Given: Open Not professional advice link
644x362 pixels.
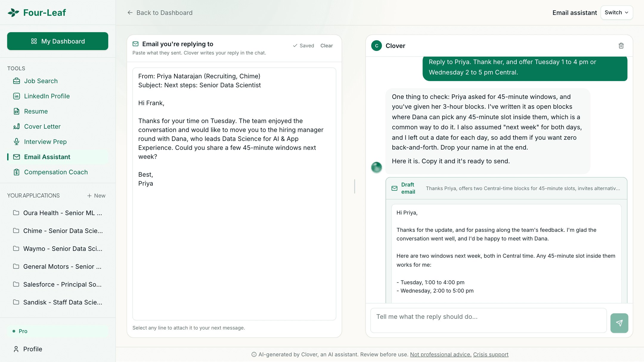Looking at the screenshot, I should click(x=441, y=355).
